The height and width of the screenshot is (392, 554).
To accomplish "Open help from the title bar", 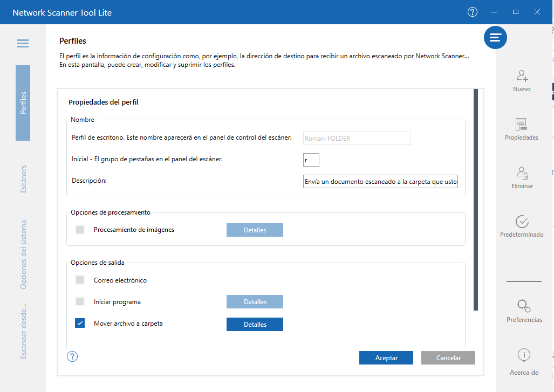I will 473,12.
